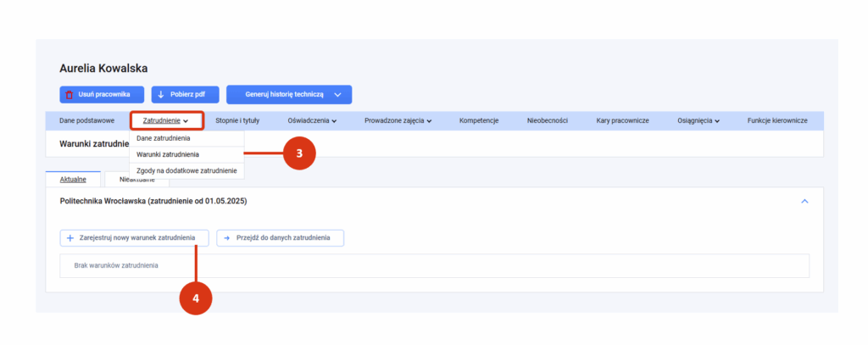Click the Usuń pracownika button
Screen dimensions: 868x345
(102, 95)
